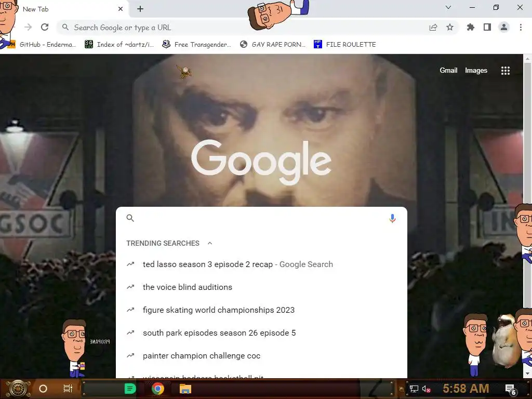This screenshot has height=399, width=532.
Task: Click the scrollbar down arrow
Action: tap(527, 374)
